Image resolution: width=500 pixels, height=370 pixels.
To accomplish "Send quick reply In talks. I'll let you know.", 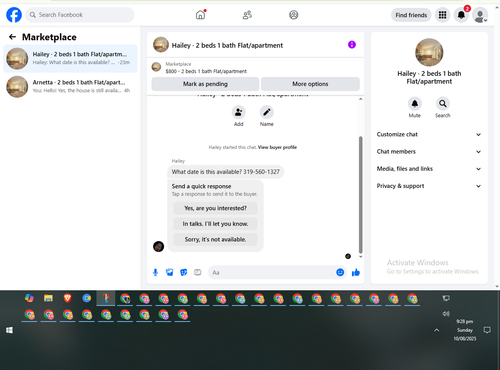I will point(215,224).
